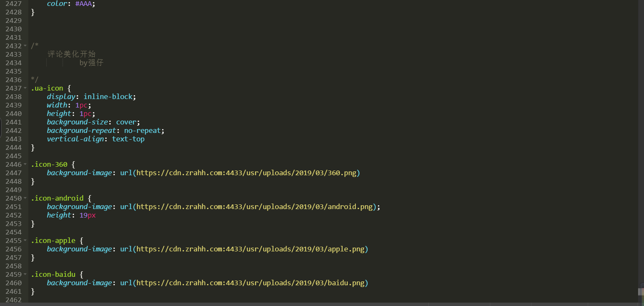Fold the .icon-baidu rule at line 2459
644x306 pixels.
point(25,274)
